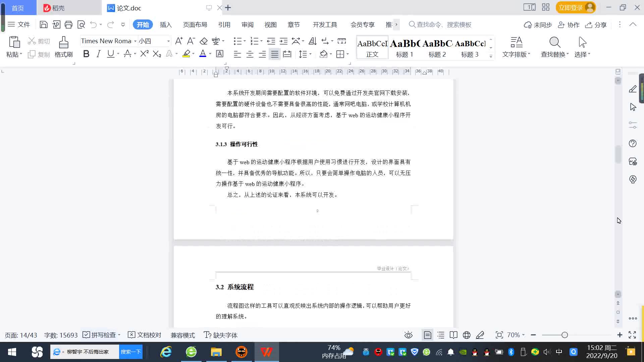Toggle eye protection mode icon in status bar
644x362 pixels.
tap(408, 335)
